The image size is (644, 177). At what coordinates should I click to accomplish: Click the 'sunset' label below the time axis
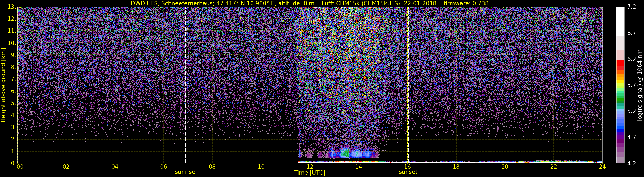408,172
